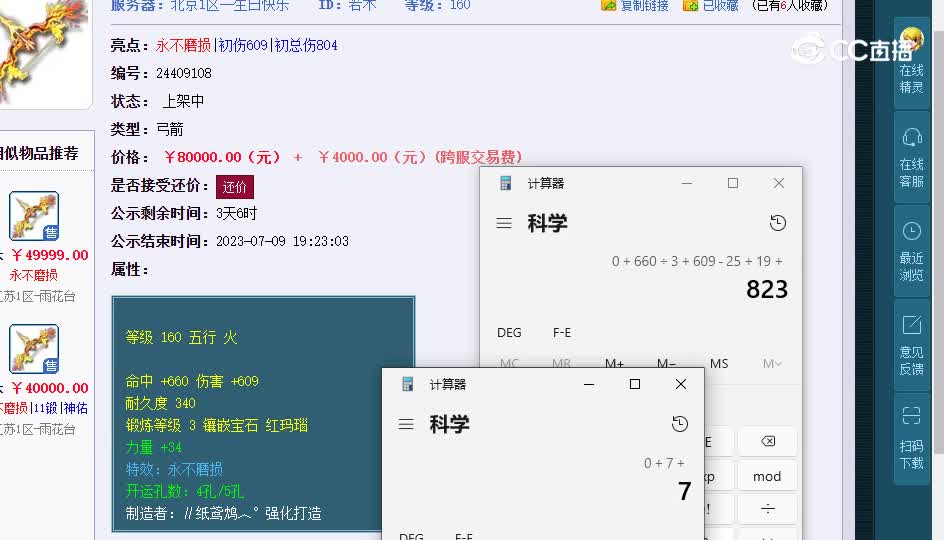Show history in the back calculator

(778, 223)
